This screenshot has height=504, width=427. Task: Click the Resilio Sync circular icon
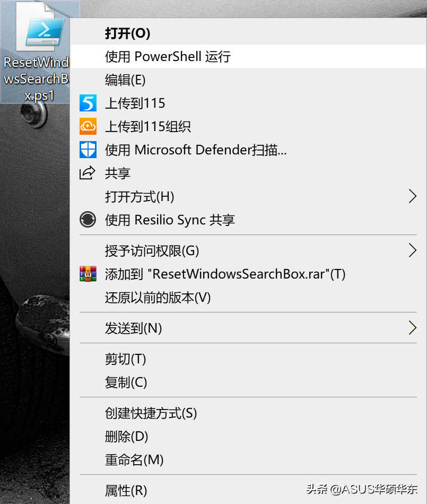click(x=88, y=220)
